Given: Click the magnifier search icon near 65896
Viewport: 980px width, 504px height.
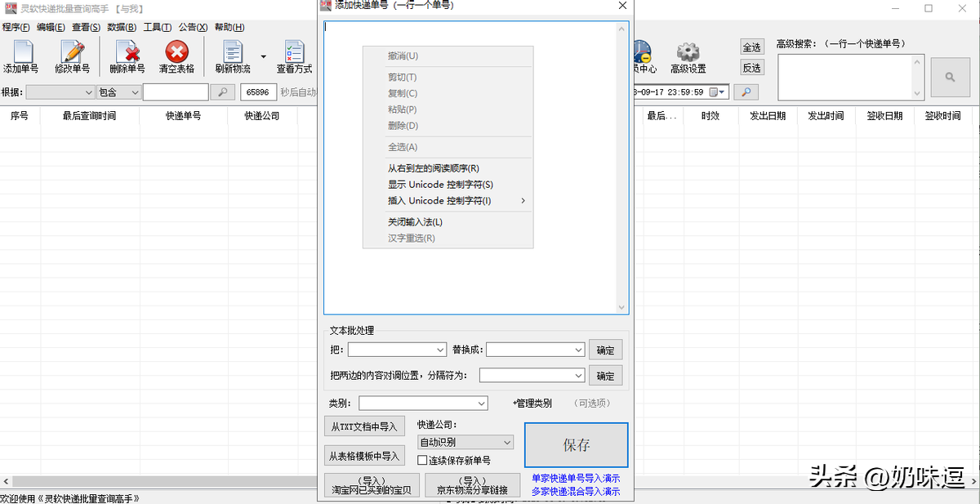Looking at the screenshot, I should coord(223,91).
